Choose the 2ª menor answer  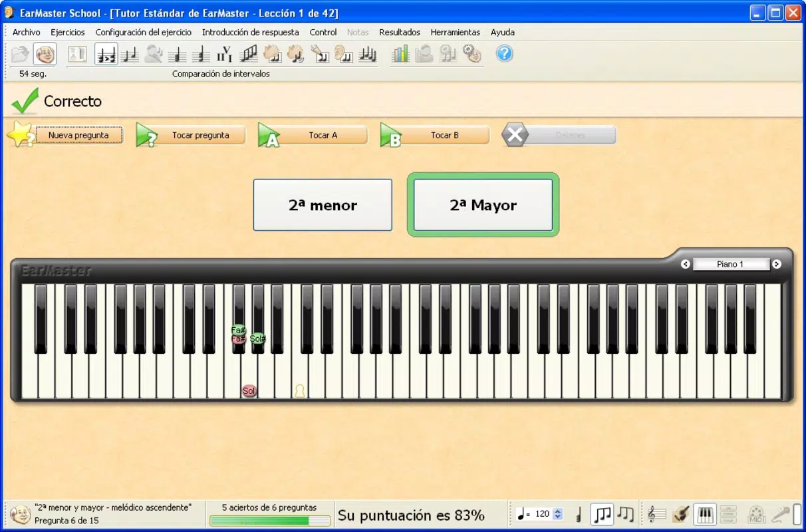[x=323, y=205]
